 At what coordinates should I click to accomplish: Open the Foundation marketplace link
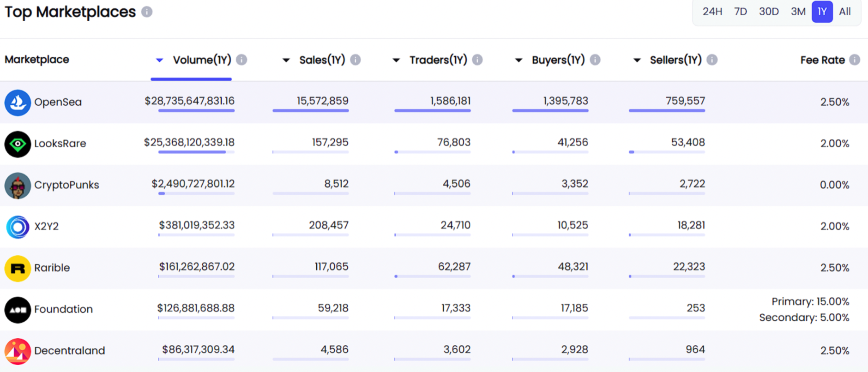[63, 309]
